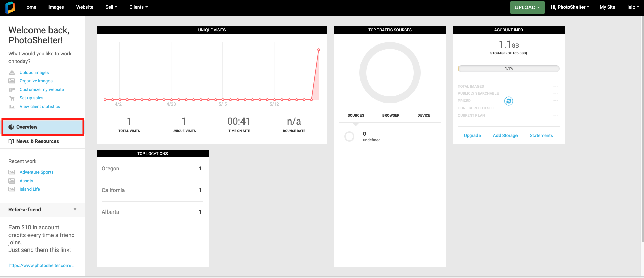Click the Add Storage link
This screenshot has width=644, height=278.
(x=505, y=136)
